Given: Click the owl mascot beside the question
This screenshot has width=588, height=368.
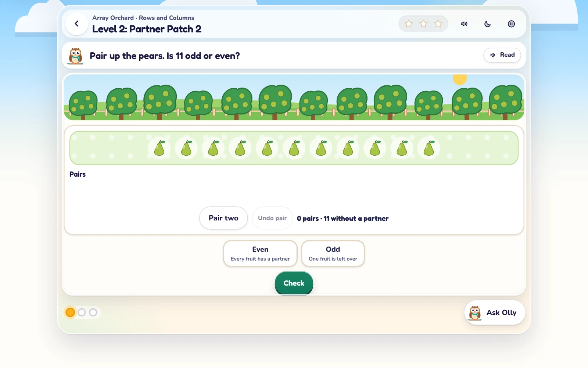Looking at the screenshot, I should pos(75,56).
